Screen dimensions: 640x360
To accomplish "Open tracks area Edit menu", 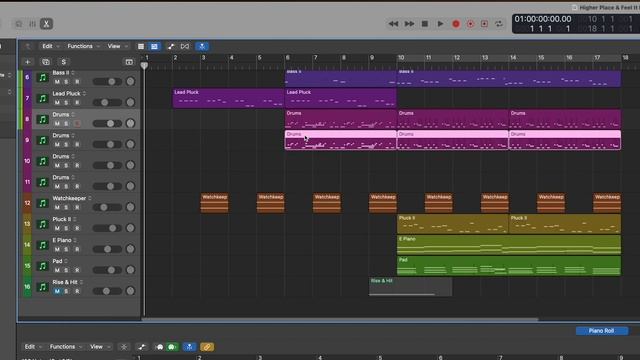I will tap(50, 46).
